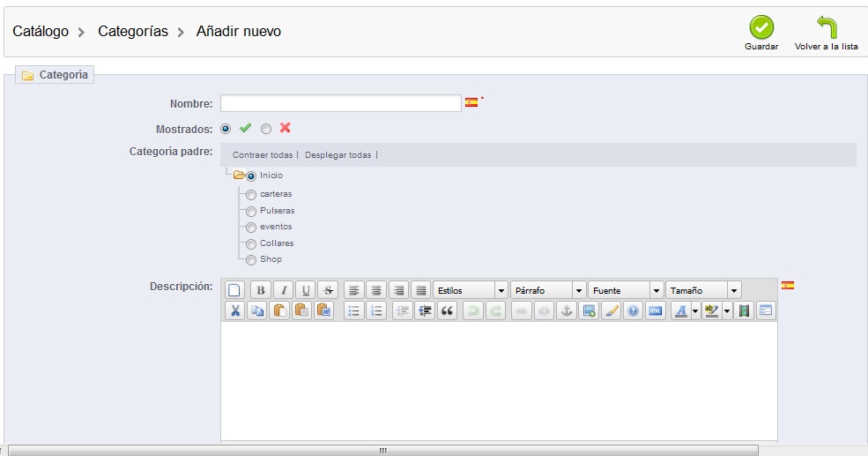Center-align text in the editor

coord(376,290)
